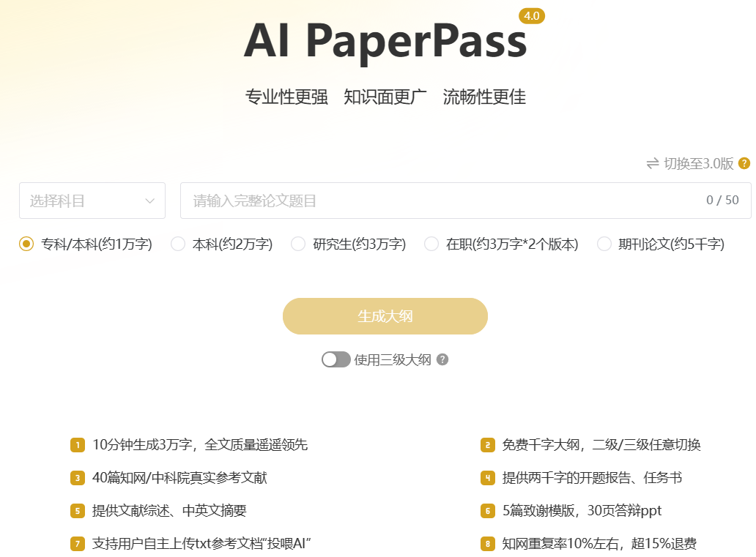Click text 免费千字大纲，二级/三级任意切换
The height and width of the screenshot is (557, 756).
[601, 444]
